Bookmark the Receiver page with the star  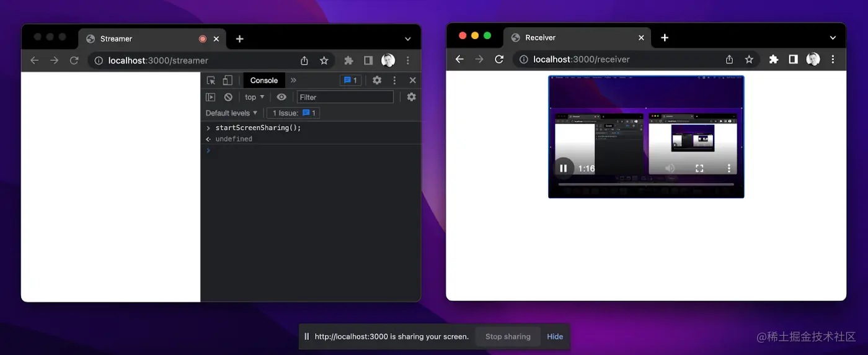point(749,59)
